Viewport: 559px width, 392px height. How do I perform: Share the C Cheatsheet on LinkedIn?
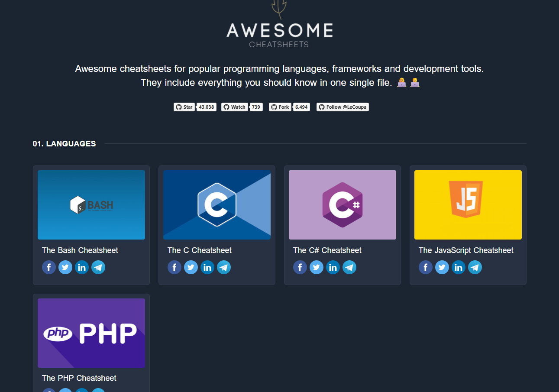coord(207,267)
